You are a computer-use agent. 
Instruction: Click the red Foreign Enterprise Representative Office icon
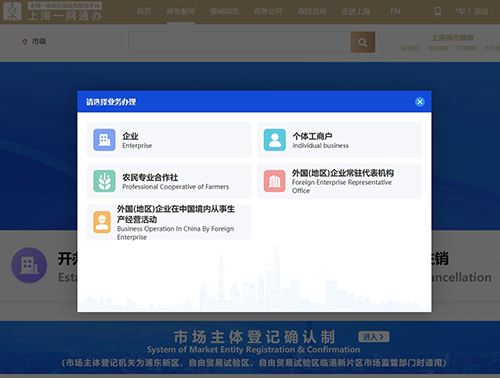[x=275, y=181]
